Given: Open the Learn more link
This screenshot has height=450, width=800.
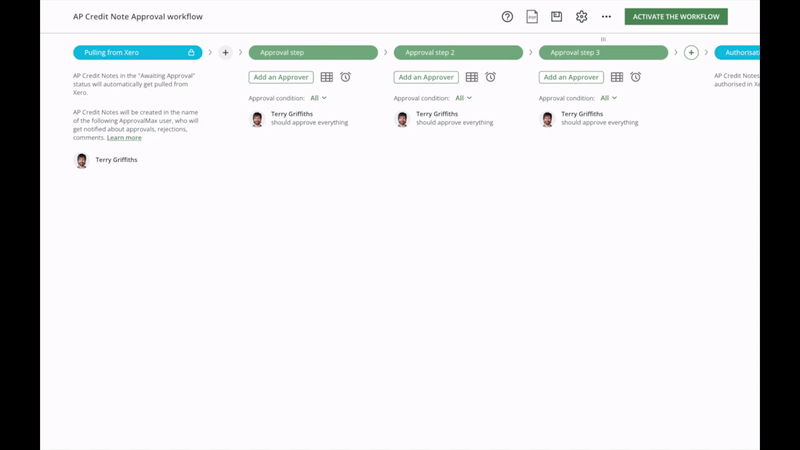Looking at the screenshot, I should click(x=124, y=138).
